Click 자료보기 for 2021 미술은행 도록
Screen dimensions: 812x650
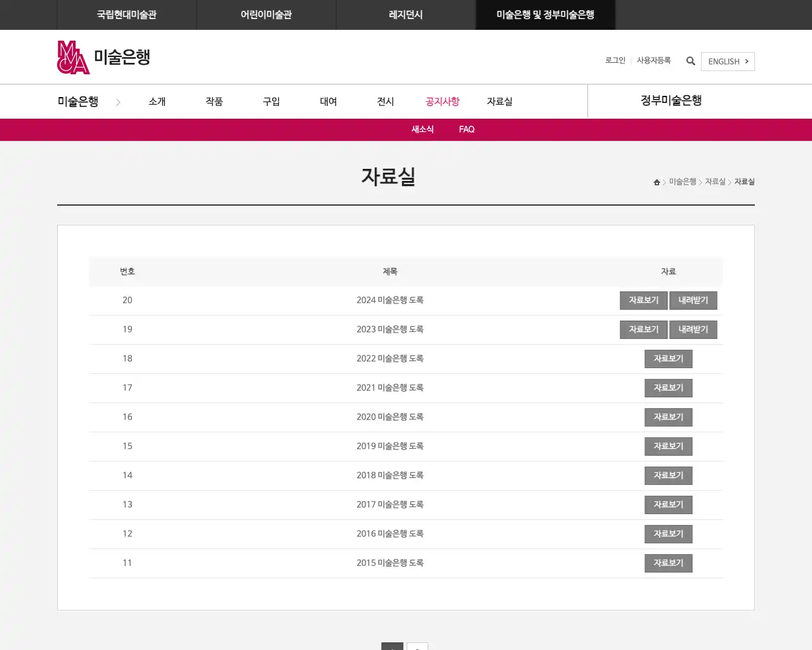point(669,388)
